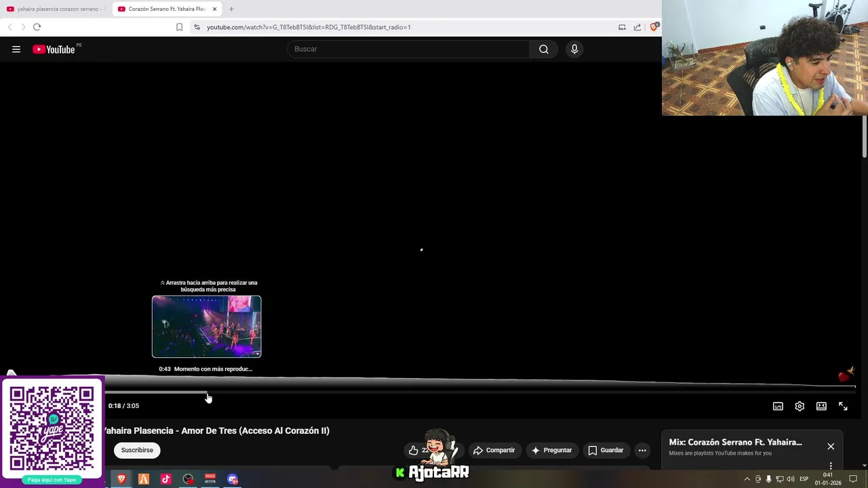Click scrollbar down arrow
This screenshot has width=868, height=488.
865,466
